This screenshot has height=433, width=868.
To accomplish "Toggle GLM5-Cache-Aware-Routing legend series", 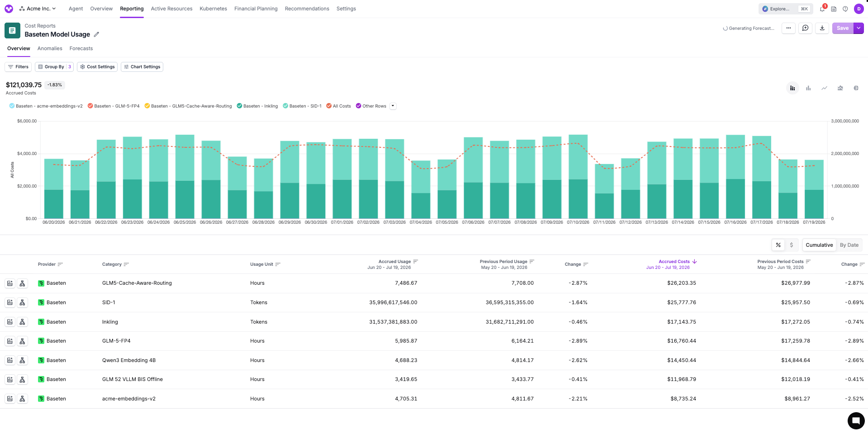I will tap(188, 106).
